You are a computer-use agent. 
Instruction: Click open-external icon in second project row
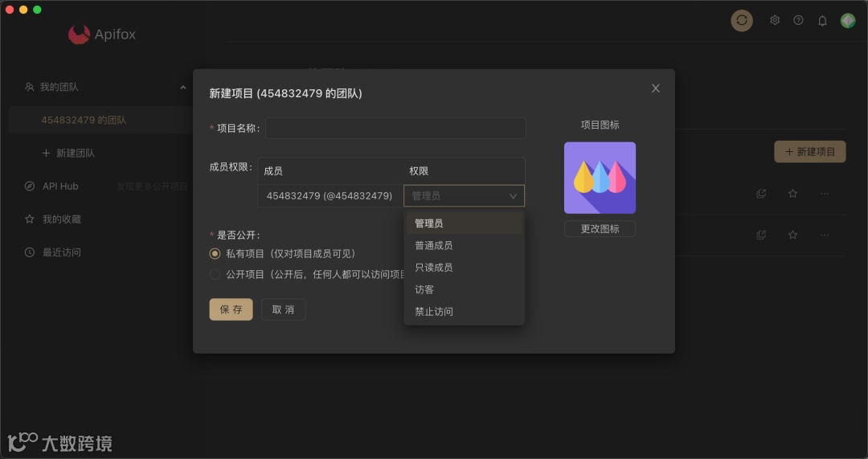point(761,236)
